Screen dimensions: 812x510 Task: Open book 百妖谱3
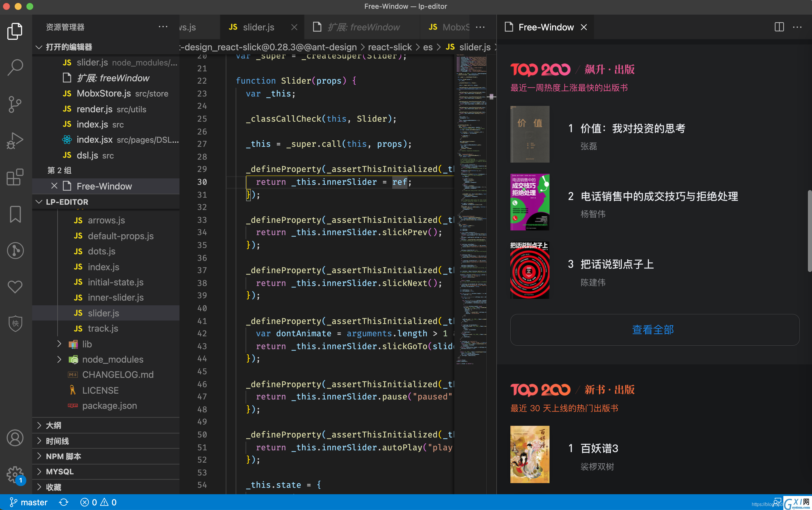599,448
